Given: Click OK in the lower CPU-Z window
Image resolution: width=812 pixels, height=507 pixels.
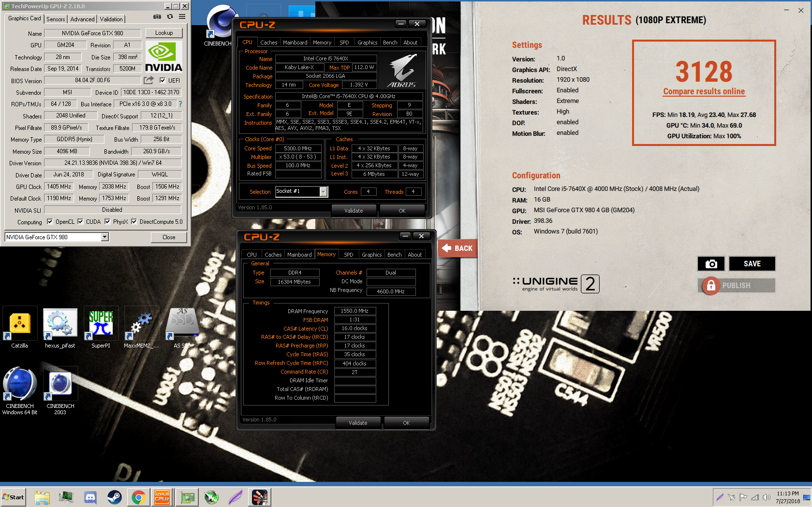Looking at the screenshot, I should click(406, 423).
